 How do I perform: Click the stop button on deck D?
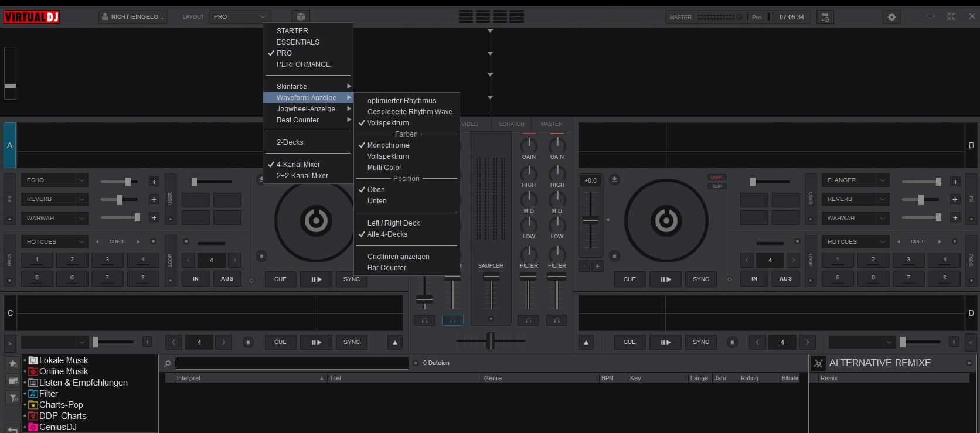tap(732, 342)
